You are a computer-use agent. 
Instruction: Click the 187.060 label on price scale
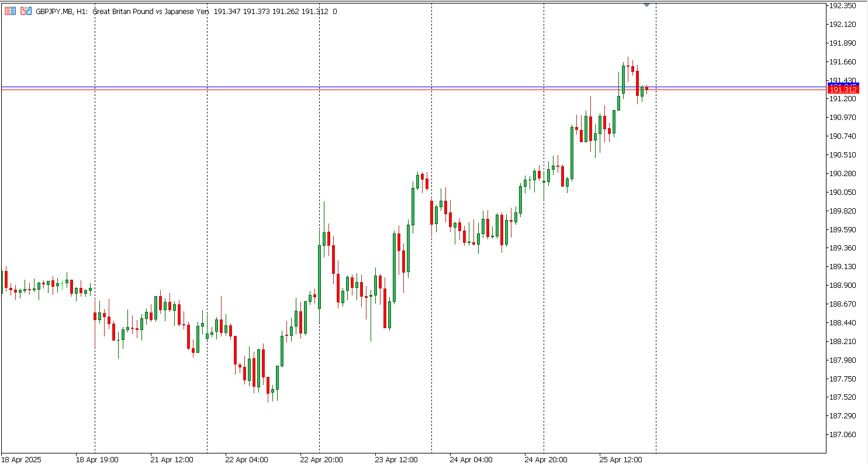click(843, 435)
